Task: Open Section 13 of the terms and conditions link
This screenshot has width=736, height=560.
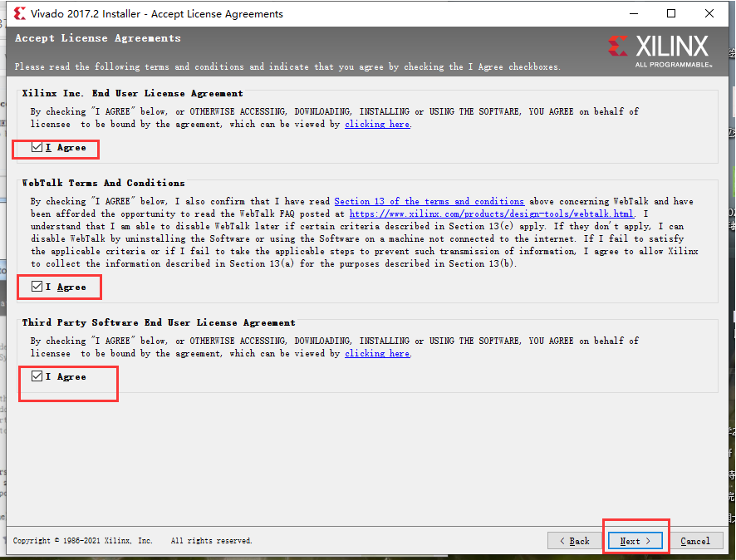Action: pos(429,201)
